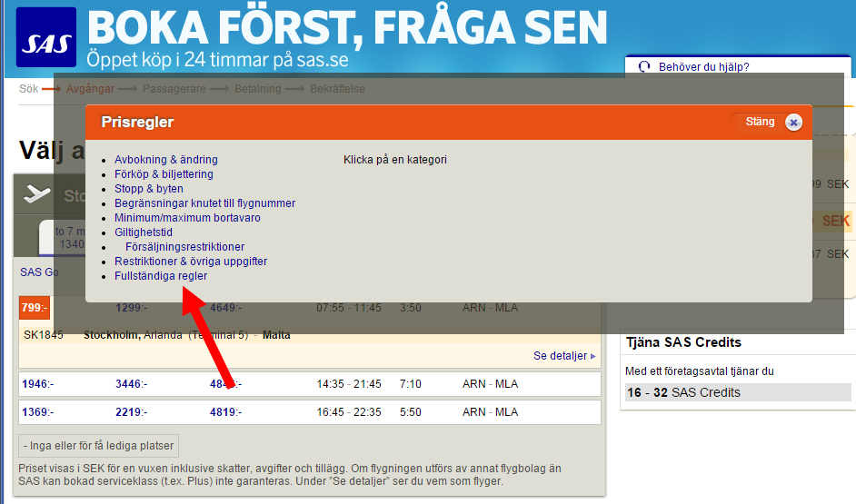Click the Klicka på en kategori text

[x=394, y=159]
